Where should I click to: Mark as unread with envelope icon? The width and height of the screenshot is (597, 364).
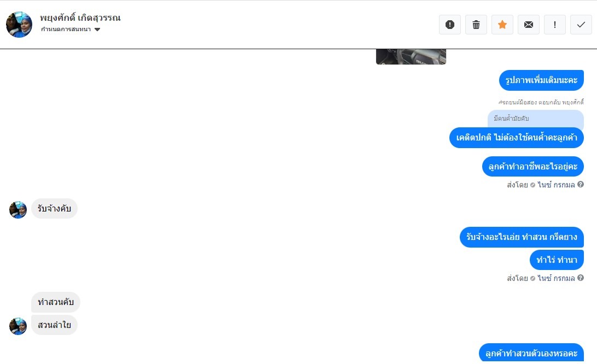click(529, 25)
